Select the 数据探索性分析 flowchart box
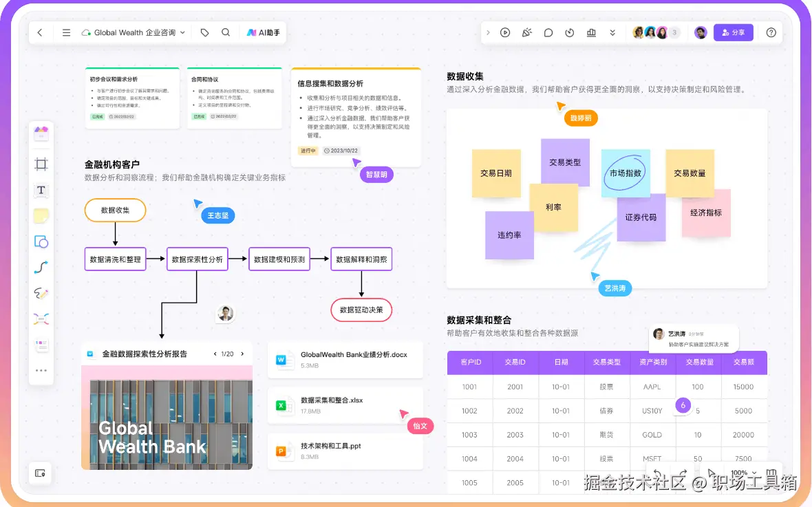The image size is (812, 507). pos(197,259)
